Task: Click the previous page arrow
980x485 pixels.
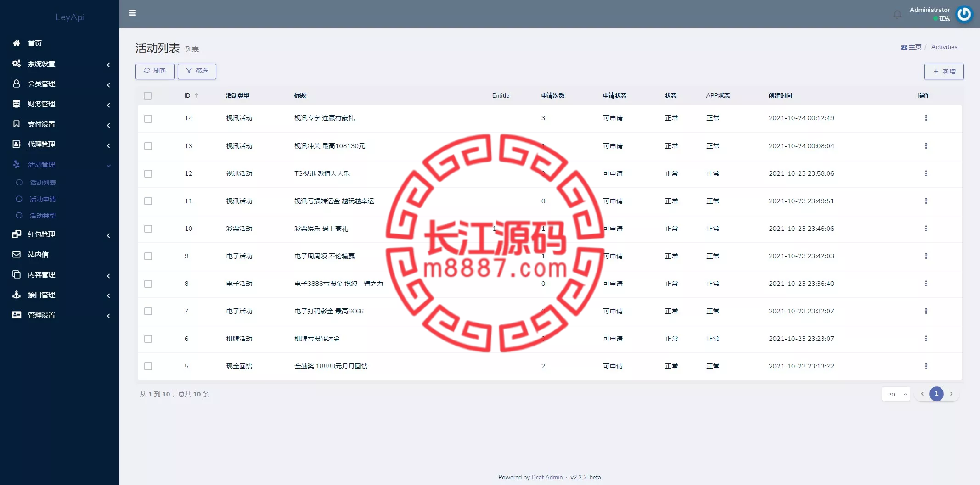Action: [x=922, y=394]
